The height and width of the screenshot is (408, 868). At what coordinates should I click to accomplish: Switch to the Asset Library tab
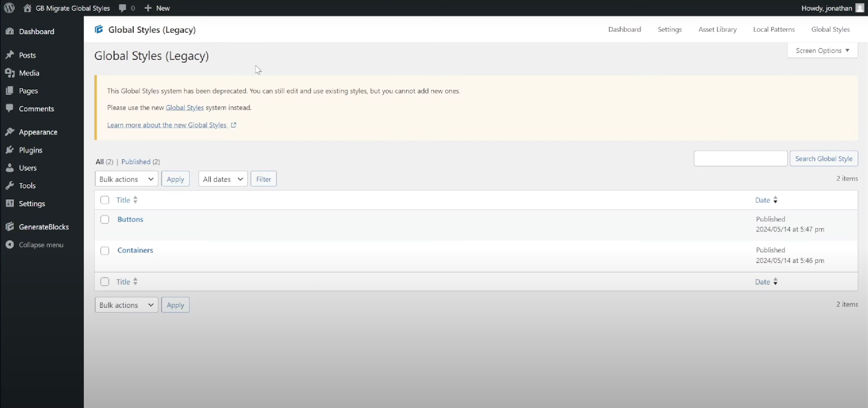[717, 29]
